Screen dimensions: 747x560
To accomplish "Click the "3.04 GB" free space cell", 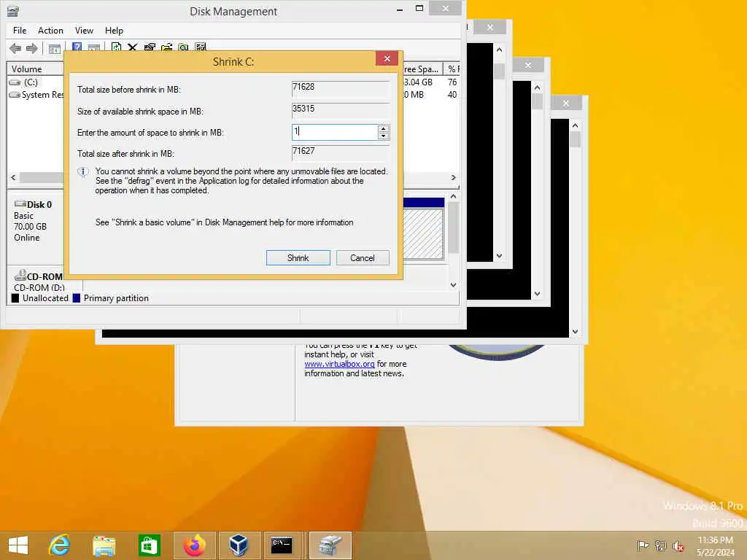I will 418,82.
